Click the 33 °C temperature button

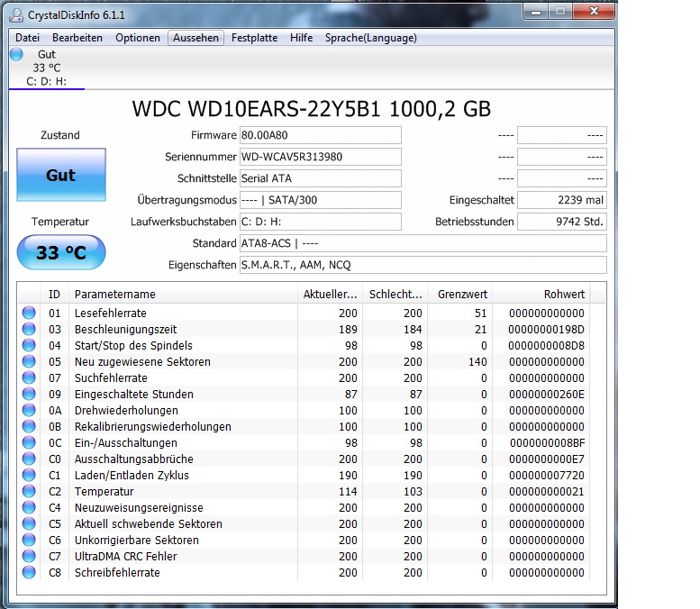[61, 253]
